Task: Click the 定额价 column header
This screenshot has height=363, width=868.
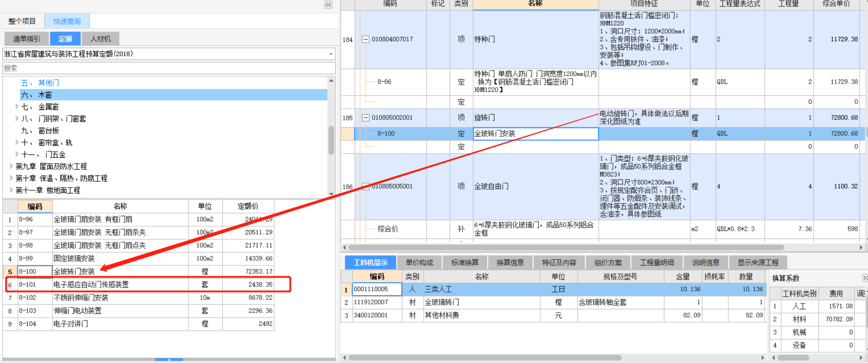Action: [x=248, y=206]
